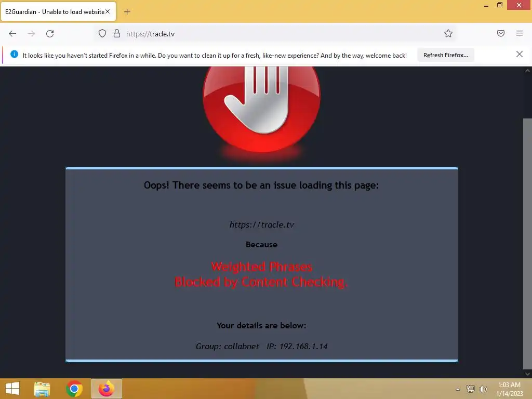
Task: Open the Firefox application menu
Action: [x=520, y=33]
